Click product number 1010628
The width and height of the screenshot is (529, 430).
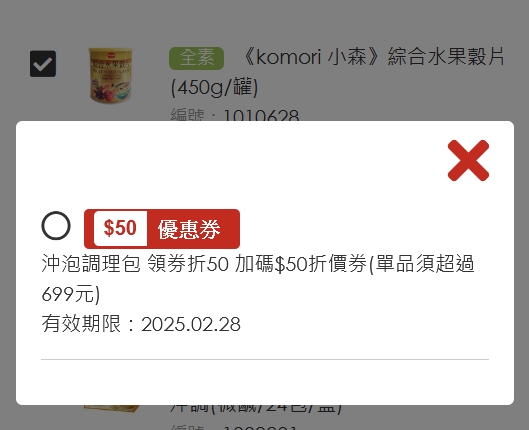pyautogui.click(x=261, y=115)
